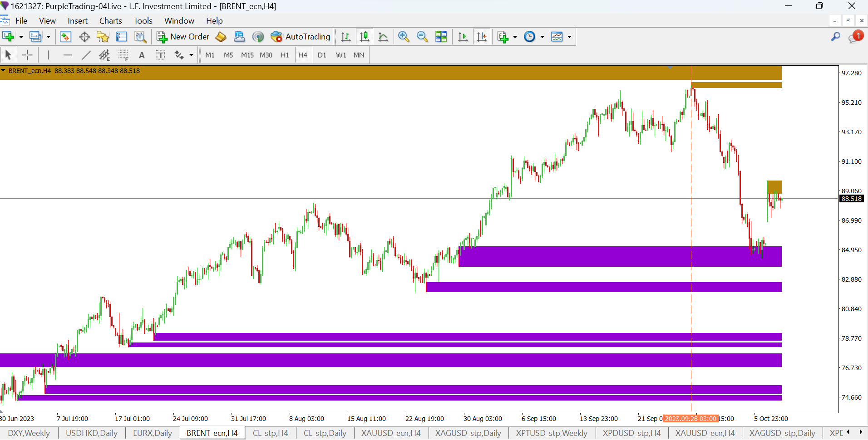Switch to the XAUUSD_ecn,H4 chart tab

[x=390, y=433]
